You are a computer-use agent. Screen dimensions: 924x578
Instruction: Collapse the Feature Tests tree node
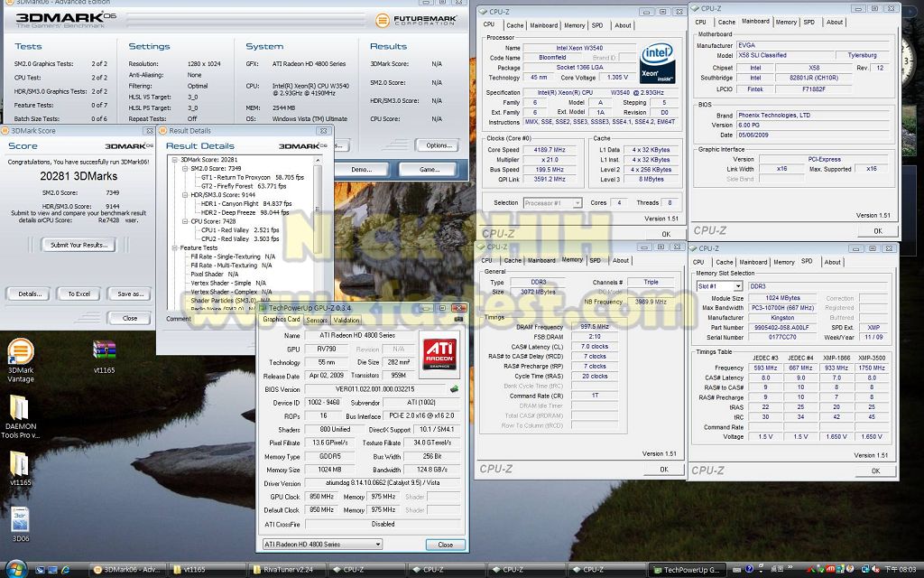point(173,247)
